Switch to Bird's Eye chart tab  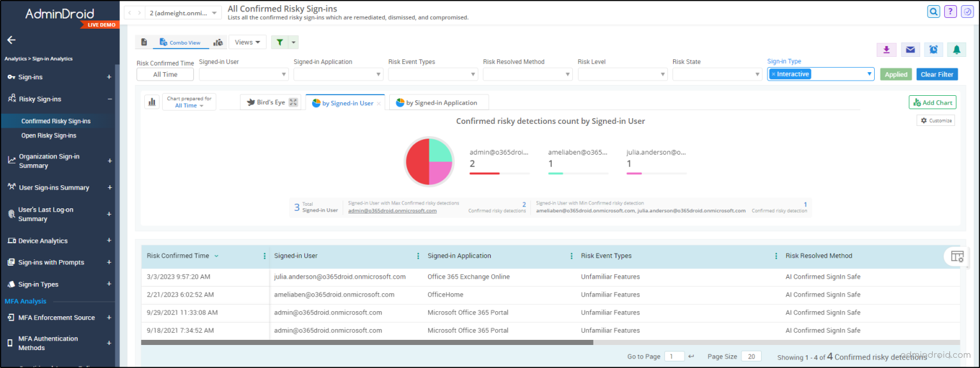(x=271, y=102)
